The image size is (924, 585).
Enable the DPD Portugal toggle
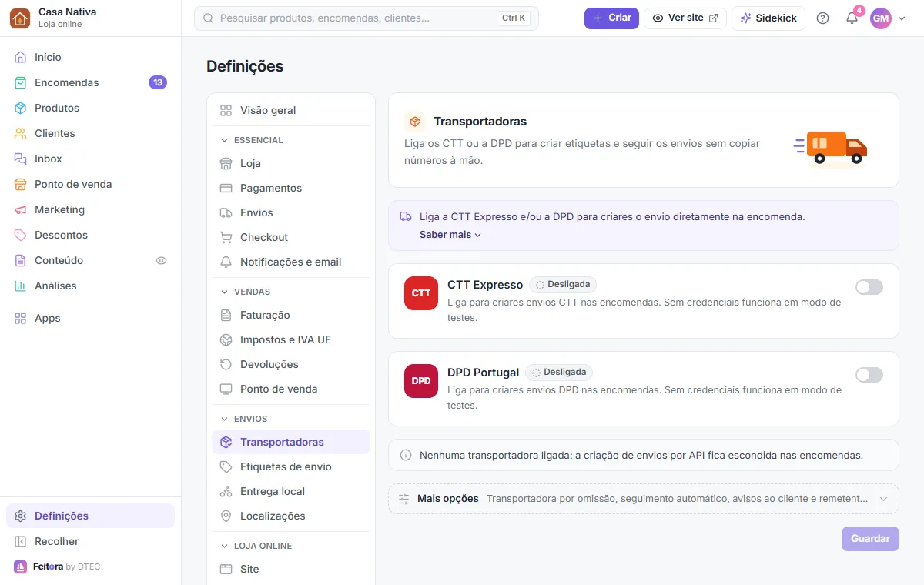pyautogui.click(x=869, y=375)
